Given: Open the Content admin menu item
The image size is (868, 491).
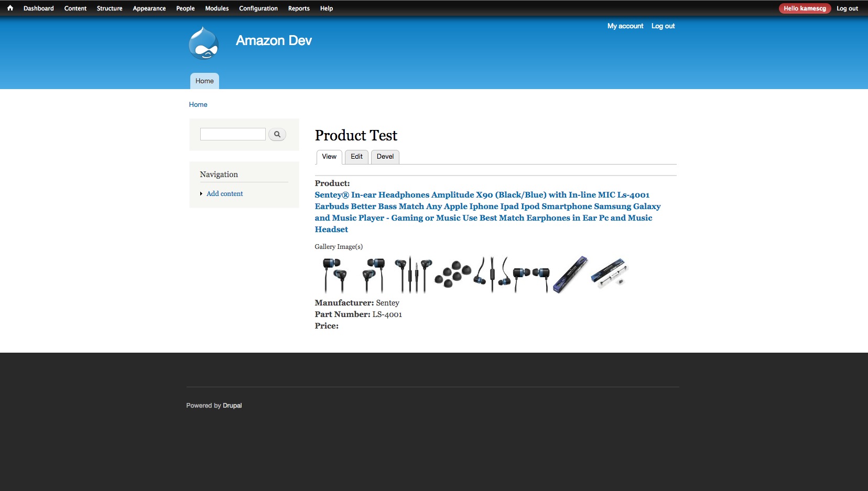Looking at the screenshot, I should (75, 8).
